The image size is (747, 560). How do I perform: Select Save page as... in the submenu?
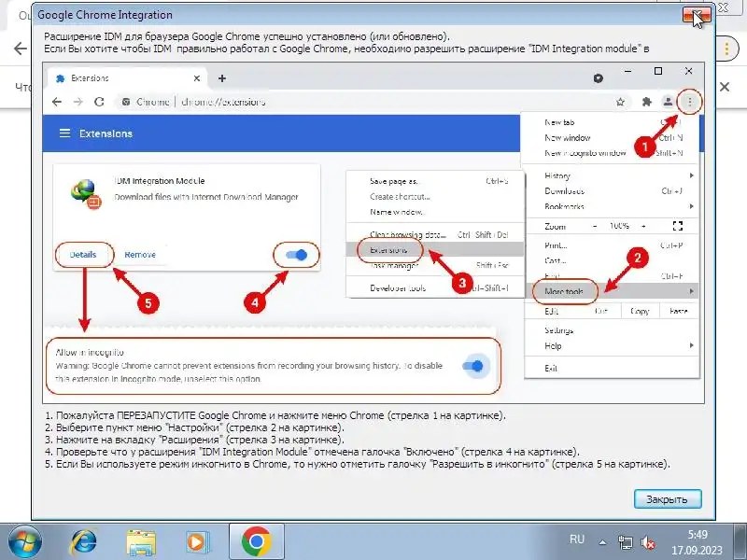coord(435,181)
